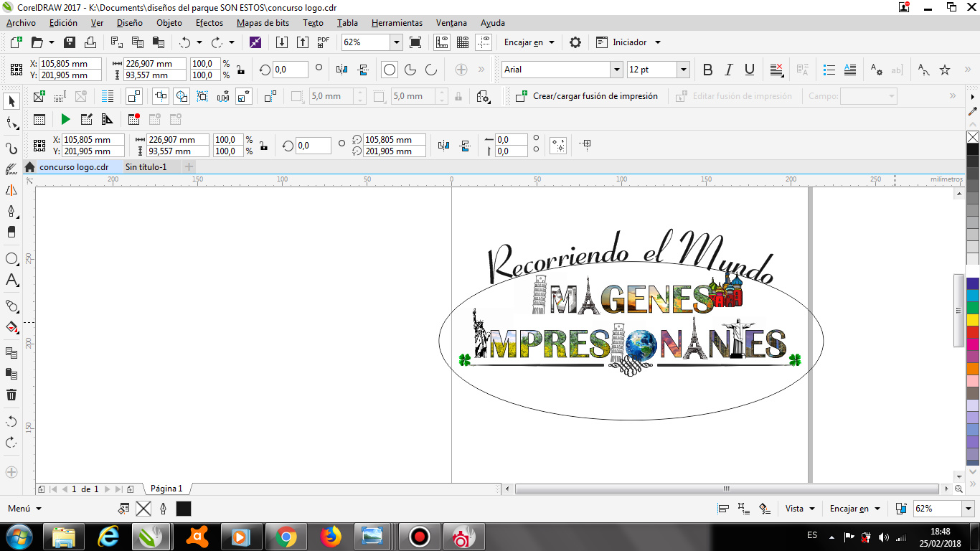Viewport: 980px width, 551px height.
Task: Click the Copy icon in standard toolbar
Action: 138,42
